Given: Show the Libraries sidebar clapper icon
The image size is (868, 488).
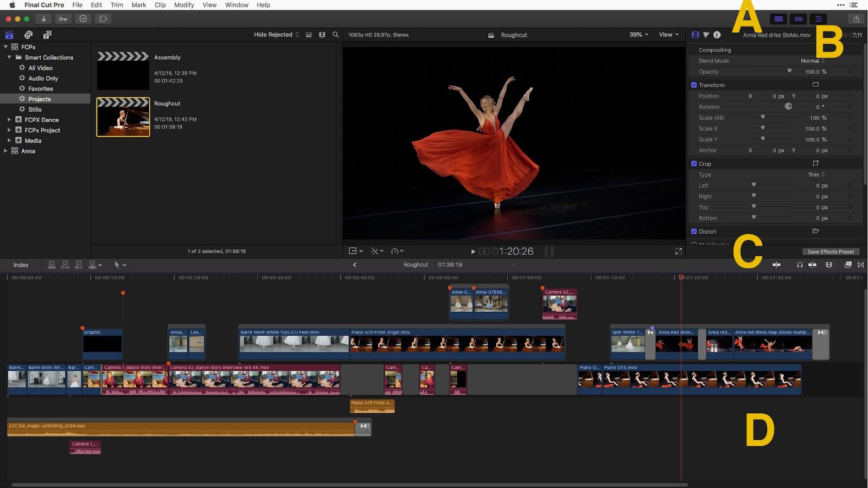Looking at the screenshot, I should point(9,35).
